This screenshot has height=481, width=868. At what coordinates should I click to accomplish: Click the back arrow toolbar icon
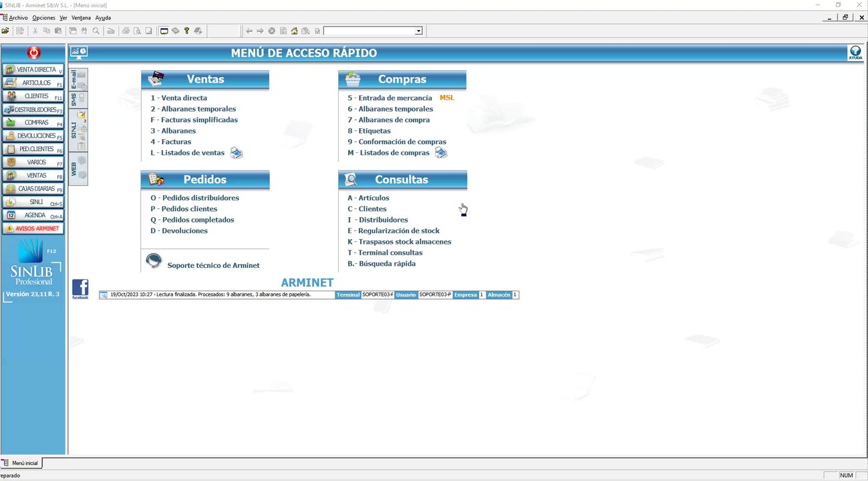[x=249, y=31]
